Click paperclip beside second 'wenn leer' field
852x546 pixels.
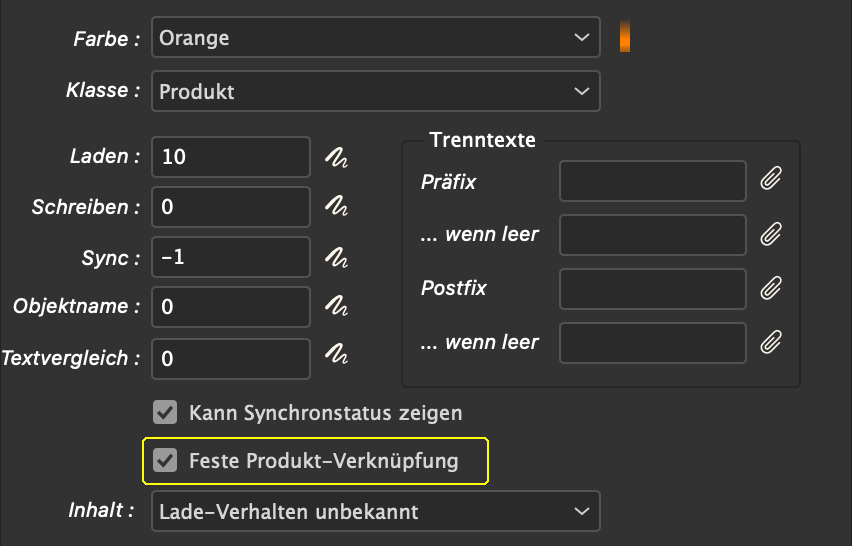point(771,342)
